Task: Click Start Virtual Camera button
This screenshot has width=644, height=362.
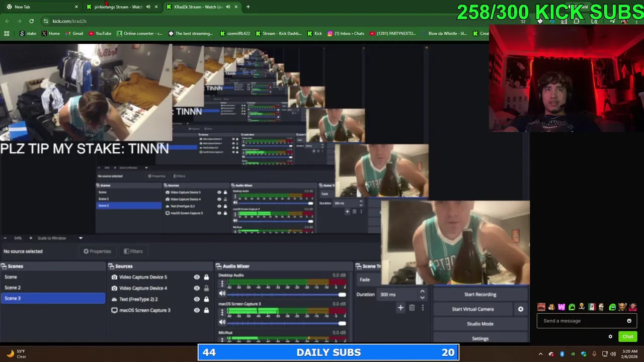Action: pos(473,309)
